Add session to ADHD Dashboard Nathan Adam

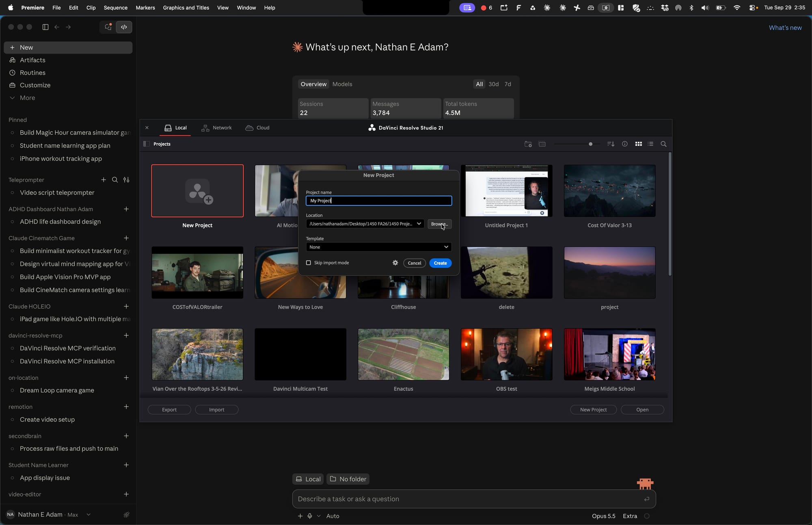click(126, 209)
